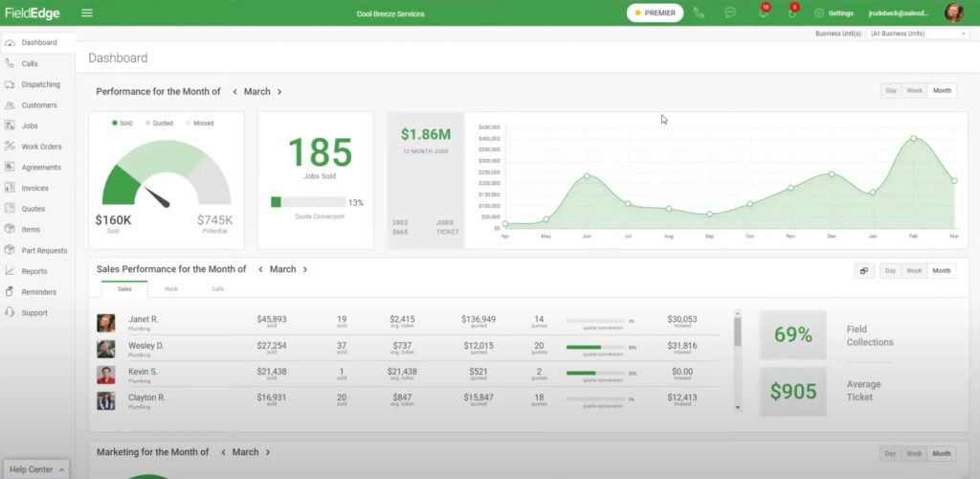980x479 pixels.
Task: Click the Dashboard sidebar icon
Action: [x=10, y=42]
